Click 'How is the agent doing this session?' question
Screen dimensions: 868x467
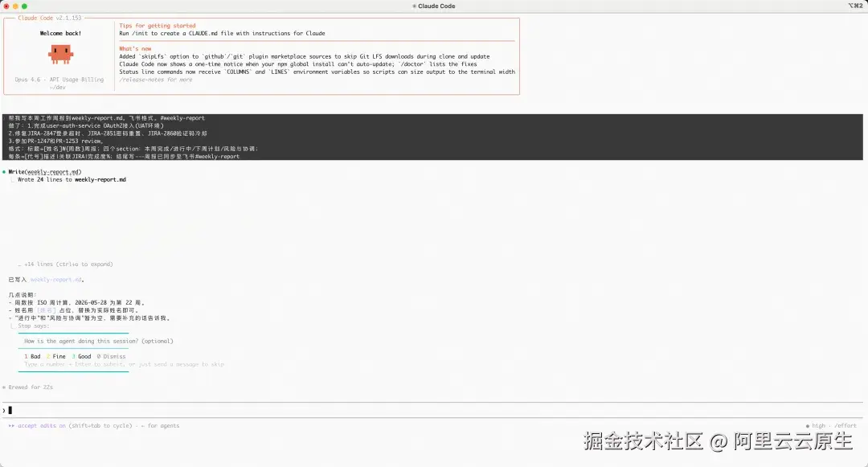click(x=99, y=341)
